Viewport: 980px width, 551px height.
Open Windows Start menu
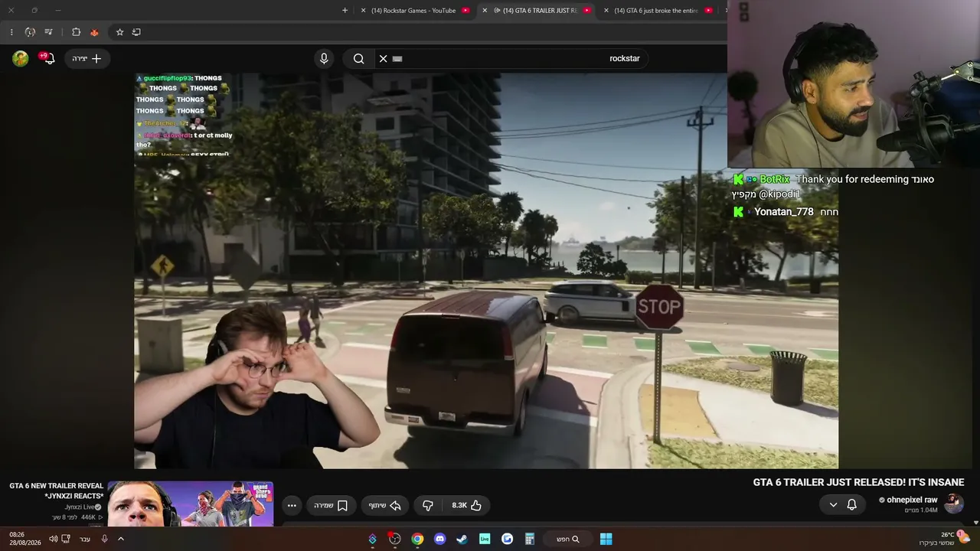606,539
